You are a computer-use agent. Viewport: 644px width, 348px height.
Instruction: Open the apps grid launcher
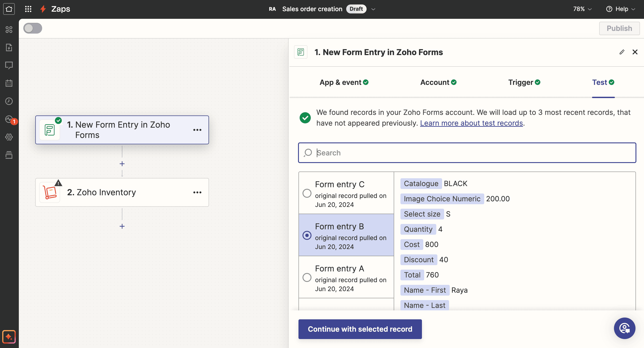(x=28, y=9)
